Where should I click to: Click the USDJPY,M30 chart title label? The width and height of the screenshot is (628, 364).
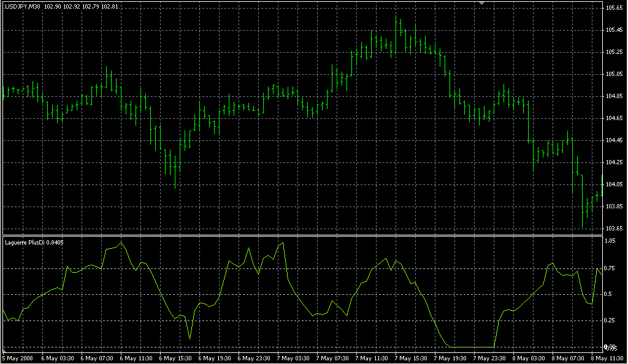pos(23,6)
